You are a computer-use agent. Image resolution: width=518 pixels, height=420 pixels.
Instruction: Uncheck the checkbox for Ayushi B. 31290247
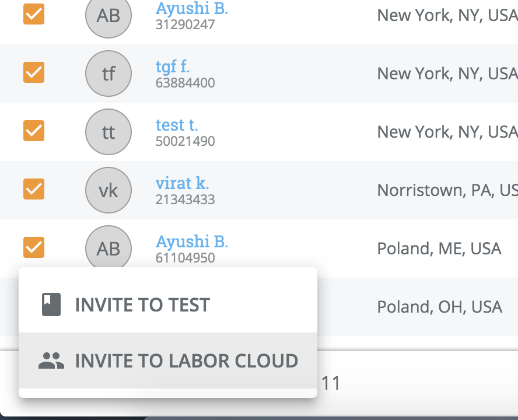pyautogui.click(x=34, y=13)
